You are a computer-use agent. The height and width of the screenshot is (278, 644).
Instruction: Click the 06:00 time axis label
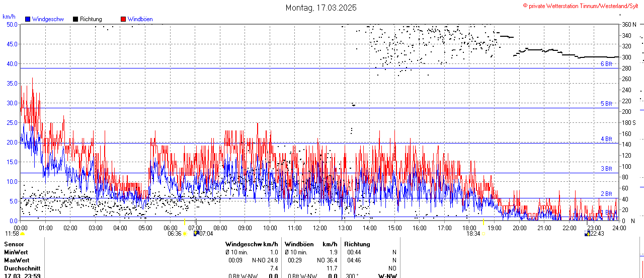click(x=170, y=228)
